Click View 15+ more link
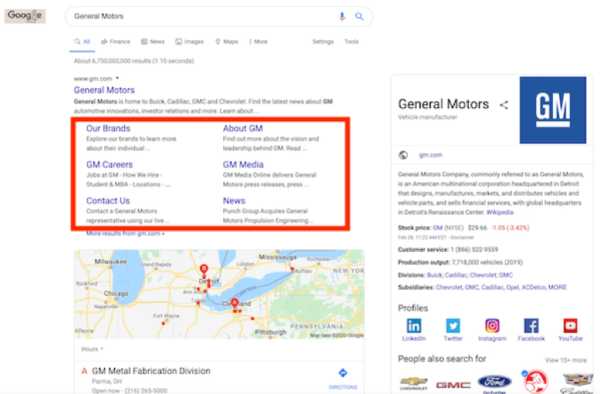The height and width of the screenshot is (394, 600). point(566,360)
